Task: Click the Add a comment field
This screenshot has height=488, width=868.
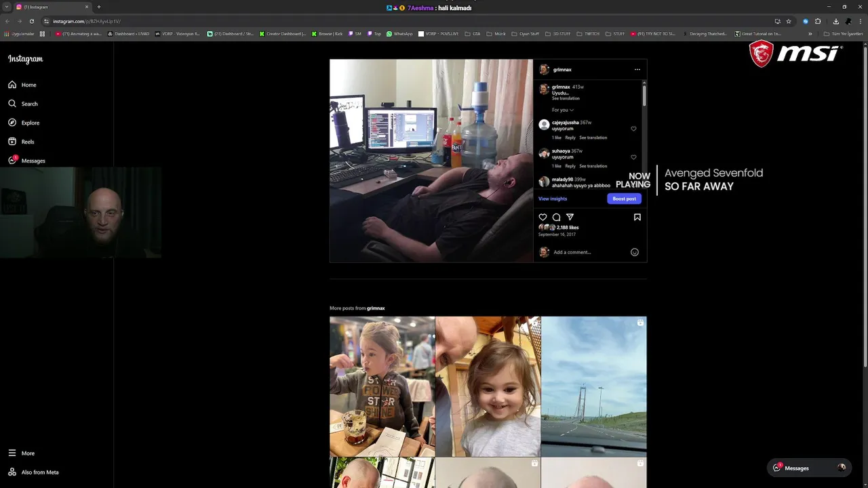Action: (590, 252)
